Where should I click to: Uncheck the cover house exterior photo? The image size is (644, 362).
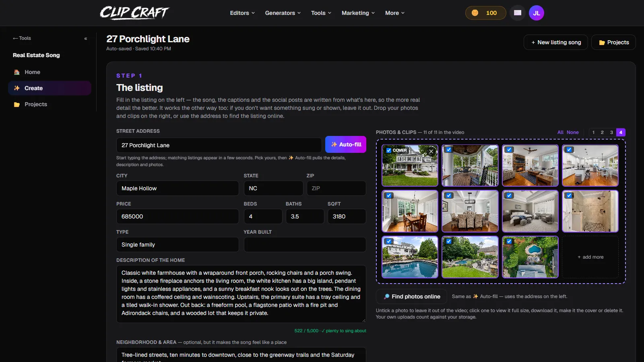click(389, 150)
